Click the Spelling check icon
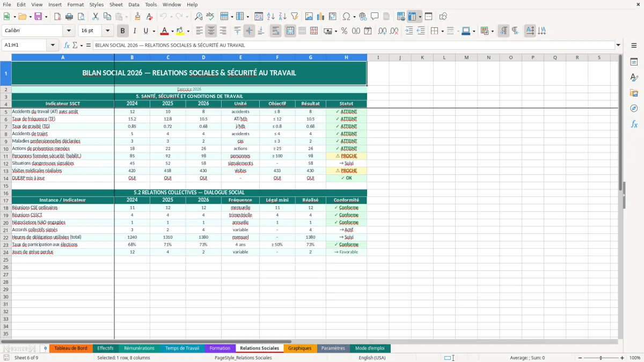The image size is (644, 362). point(210,17)
